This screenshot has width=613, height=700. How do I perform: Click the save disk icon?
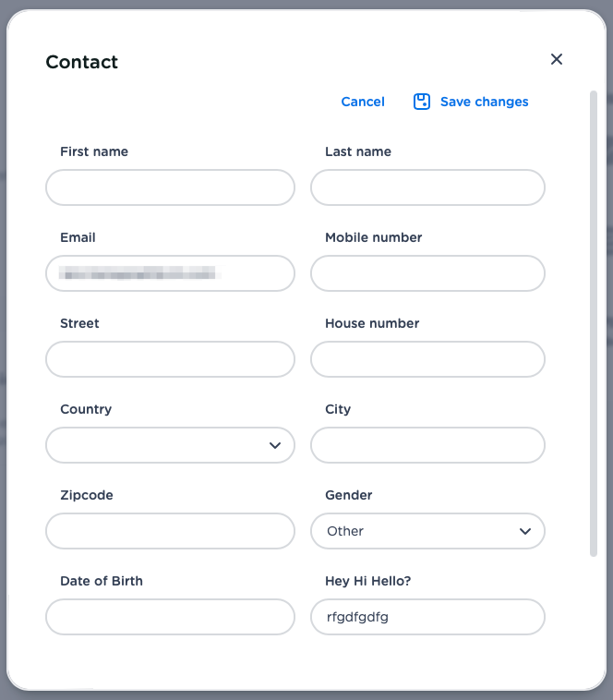[422, 102]
